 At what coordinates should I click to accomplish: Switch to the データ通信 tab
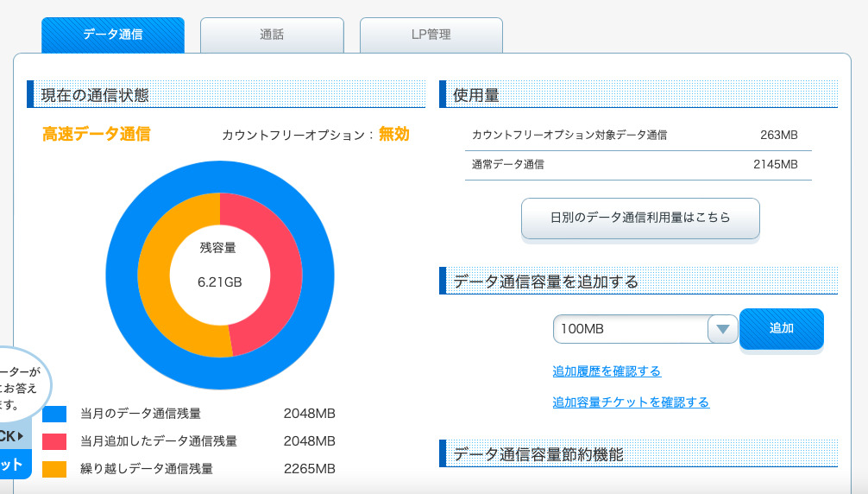click(113, 35)
